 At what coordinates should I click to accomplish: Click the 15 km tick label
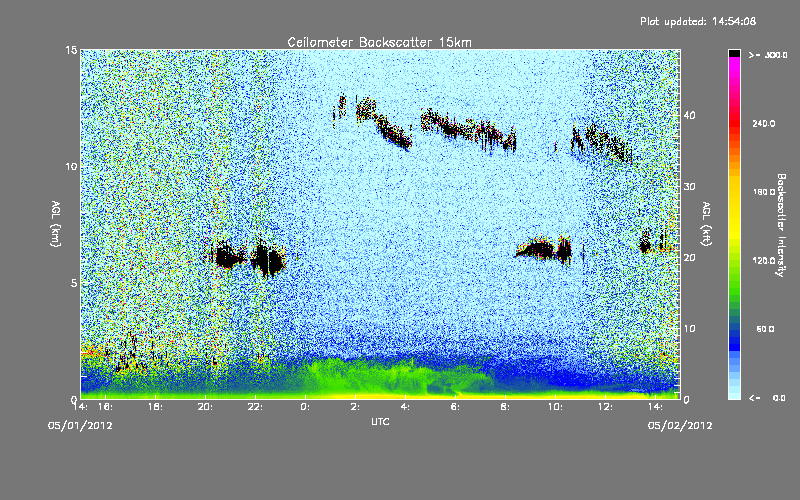(x=71, y=50)
